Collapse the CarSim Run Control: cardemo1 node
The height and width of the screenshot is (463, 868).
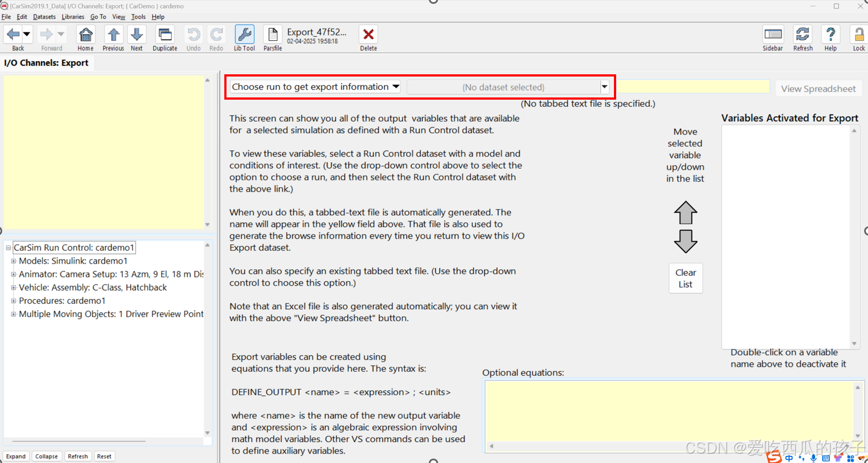pyautogui.click(x=8, y=248)
